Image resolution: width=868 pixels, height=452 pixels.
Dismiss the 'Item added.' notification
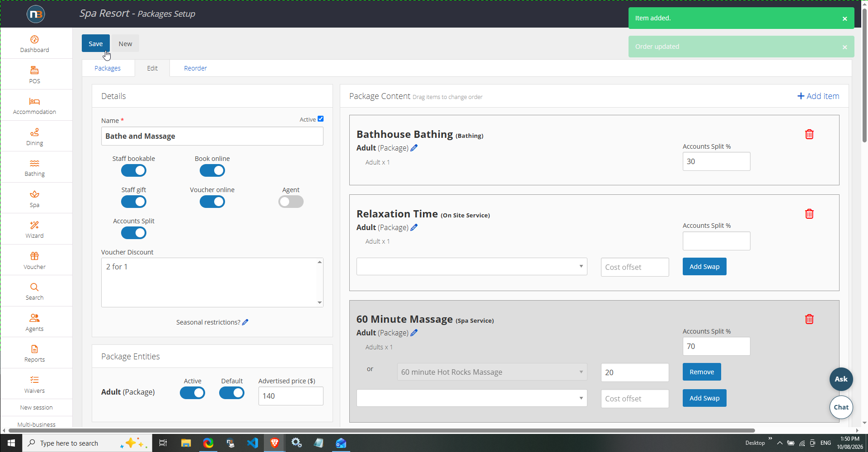click(845, 19)
